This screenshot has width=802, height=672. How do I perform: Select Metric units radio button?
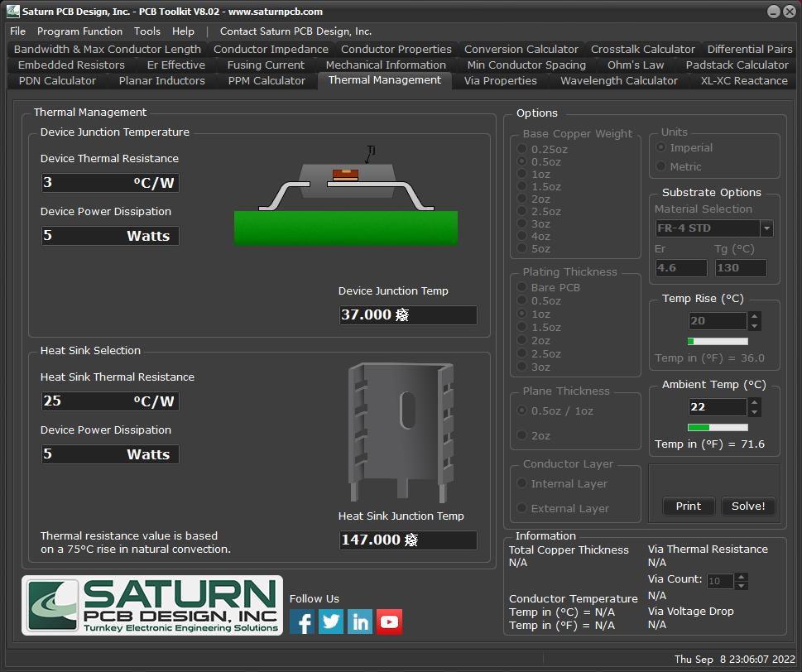point(660,166)
